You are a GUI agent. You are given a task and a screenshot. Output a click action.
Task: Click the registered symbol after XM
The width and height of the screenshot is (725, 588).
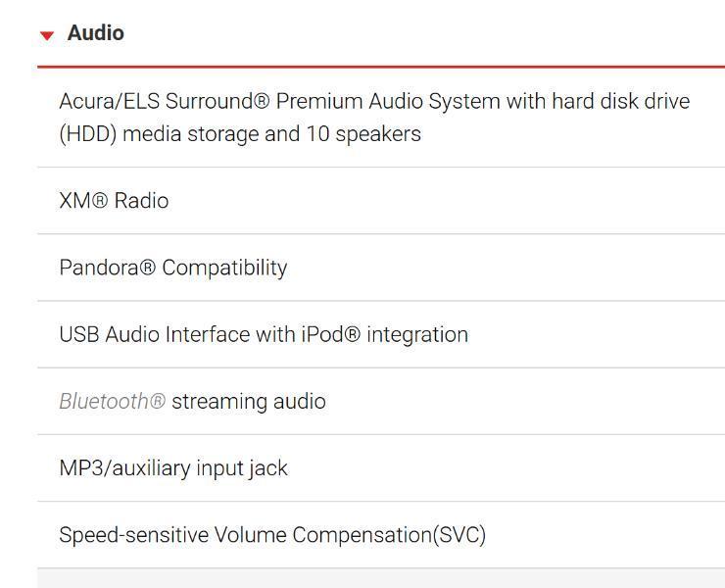click(x=100, y=201)
